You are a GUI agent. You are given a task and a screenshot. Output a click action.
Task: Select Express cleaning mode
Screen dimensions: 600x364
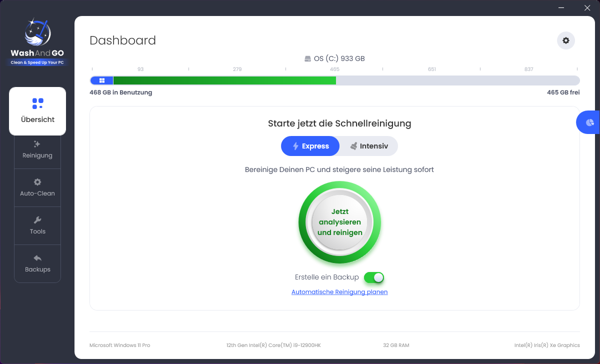pyautogui.click(x=310, y=146)
